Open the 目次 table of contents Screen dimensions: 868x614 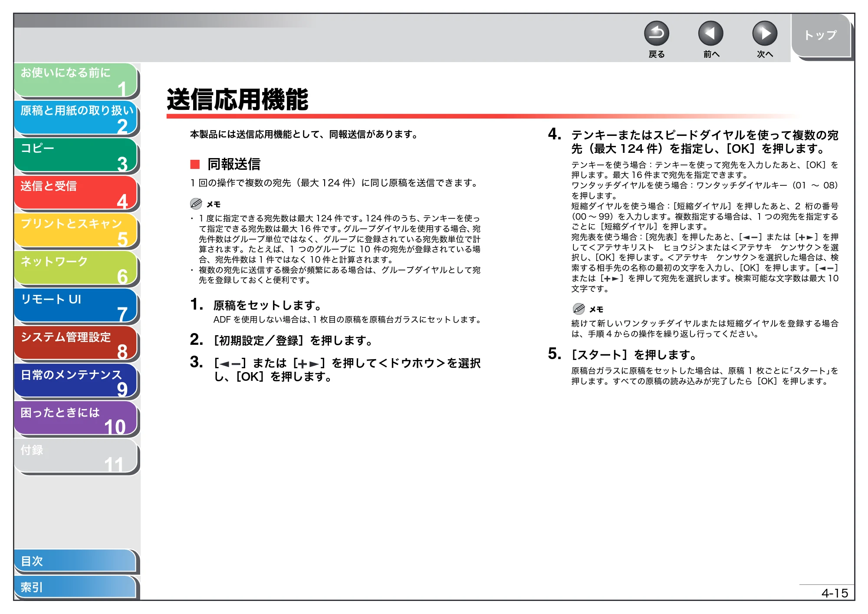pyautogui.click(x=75, y=561)
